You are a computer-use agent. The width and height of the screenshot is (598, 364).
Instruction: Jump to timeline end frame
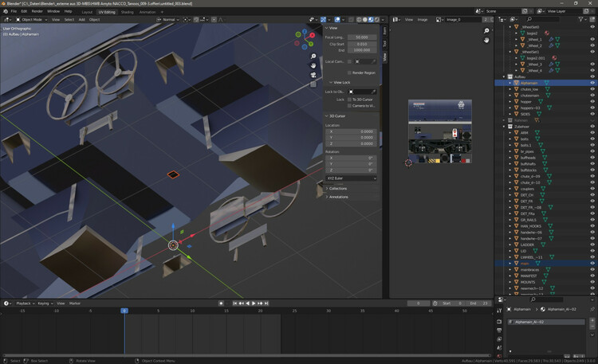coord(266,303)
